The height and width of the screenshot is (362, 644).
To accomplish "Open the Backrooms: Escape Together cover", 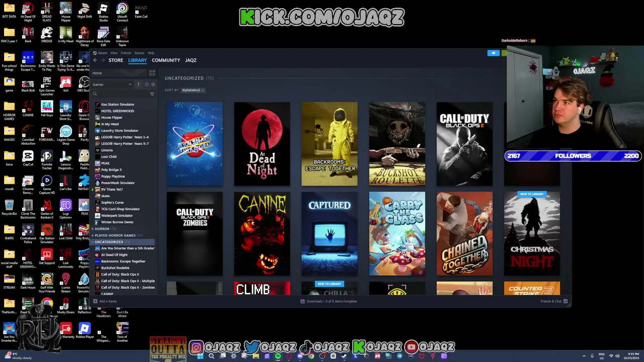I will (x=330, y=144).
